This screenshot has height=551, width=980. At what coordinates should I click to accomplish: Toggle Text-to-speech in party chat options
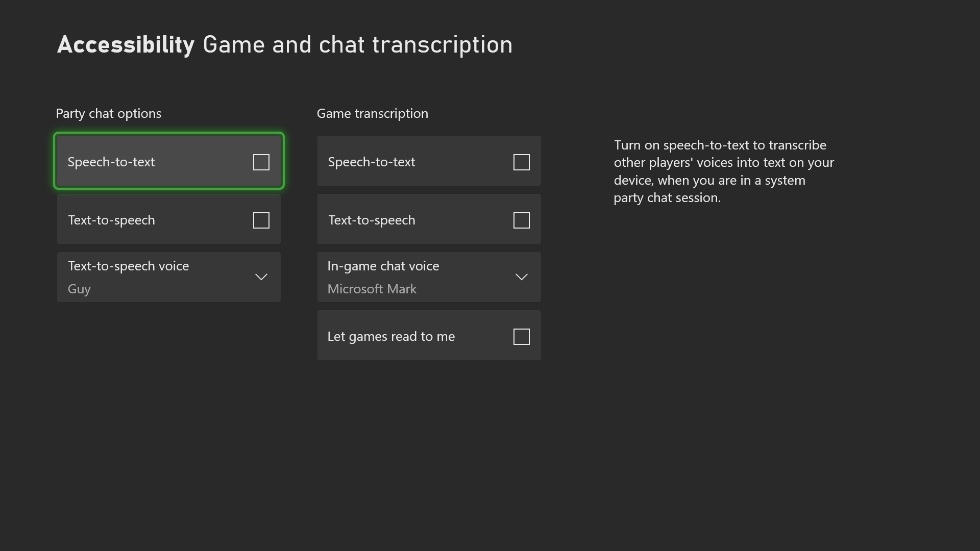261,220
